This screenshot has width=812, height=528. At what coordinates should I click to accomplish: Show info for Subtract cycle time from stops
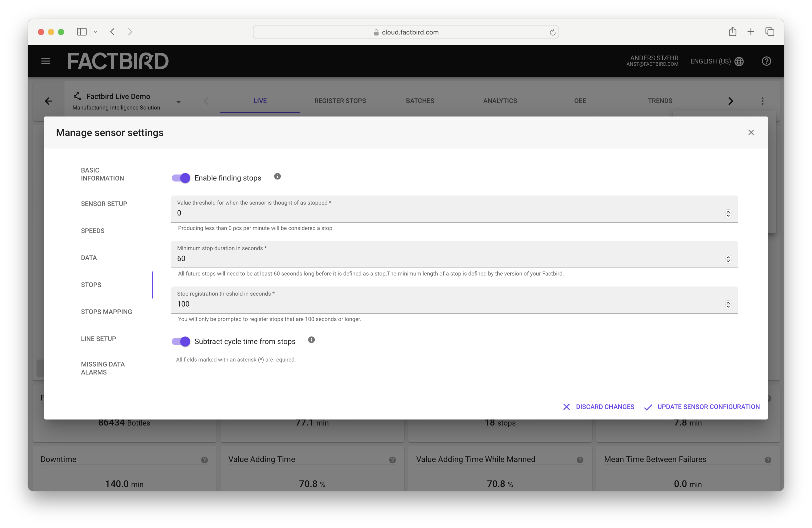tap(311, 340)
